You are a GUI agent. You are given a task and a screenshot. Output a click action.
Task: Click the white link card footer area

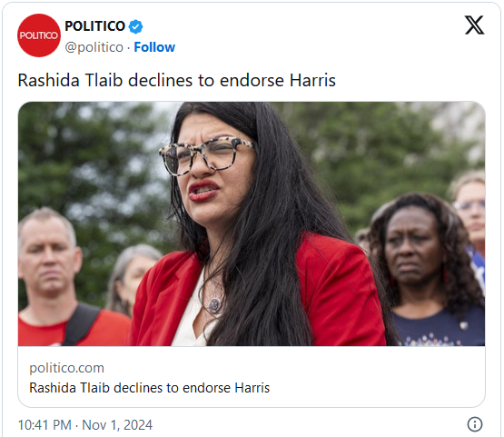coord(252,377)
